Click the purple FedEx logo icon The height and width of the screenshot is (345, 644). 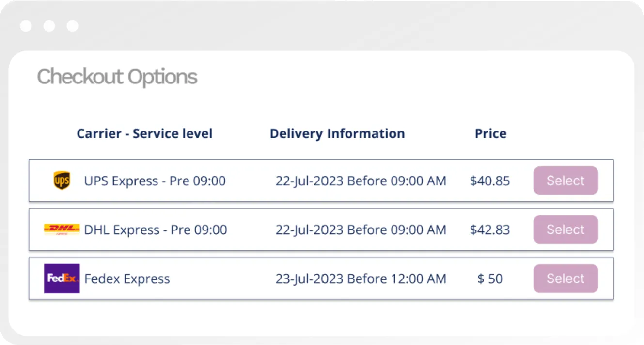point(62,279)
